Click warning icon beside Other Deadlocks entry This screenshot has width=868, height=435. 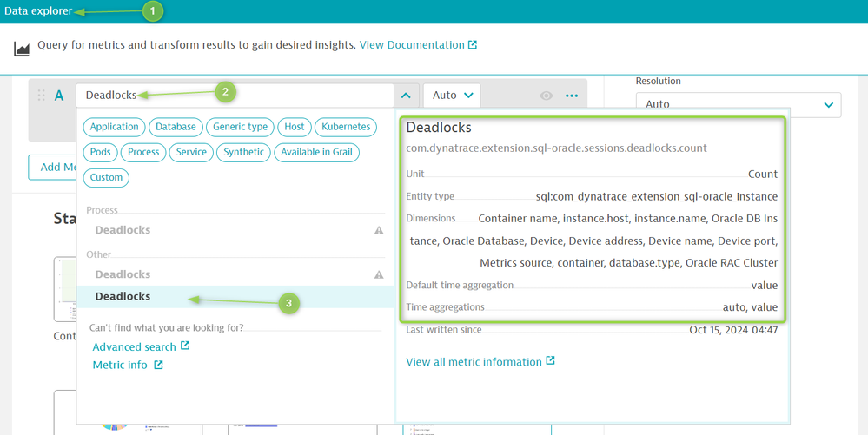[x=379, y=274]
